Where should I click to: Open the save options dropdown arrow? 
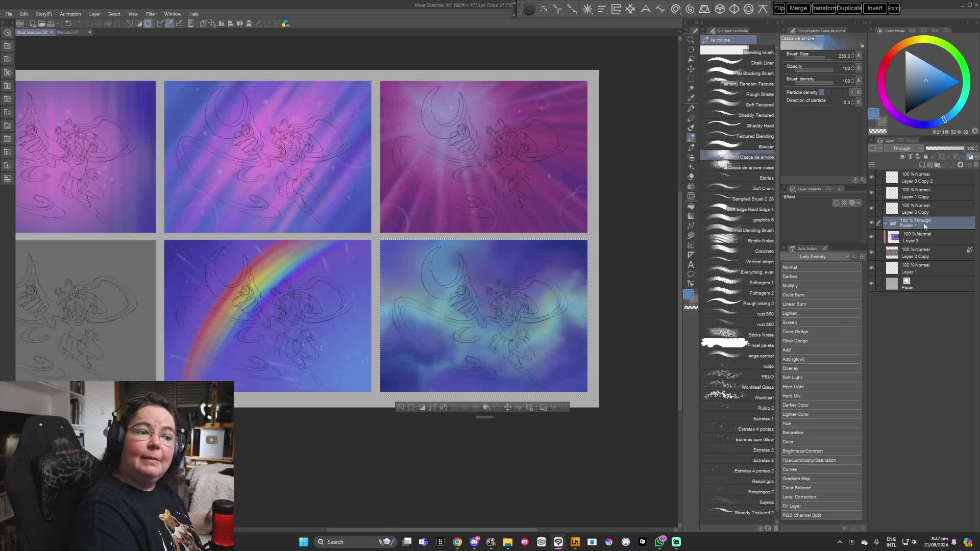(58, 23)
